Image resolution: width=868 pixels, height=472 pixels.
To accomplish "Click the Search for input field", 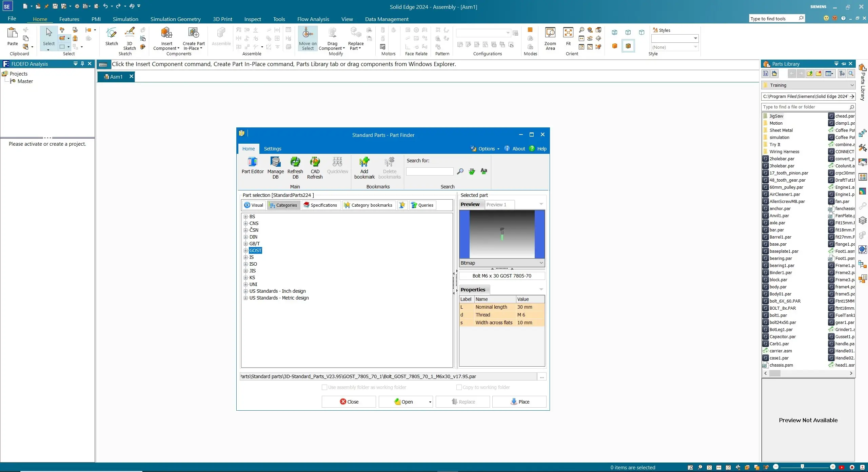I will [x=430, y=171].
